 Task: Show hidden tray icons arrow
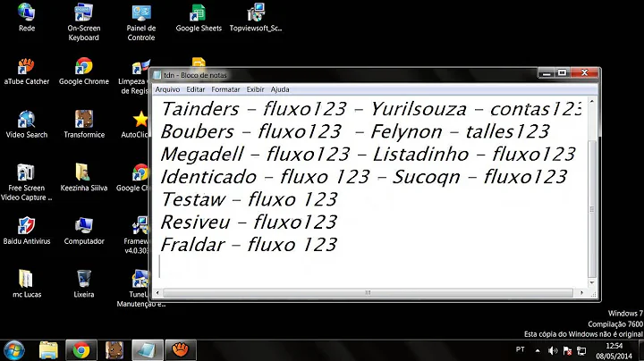[538, 351]
